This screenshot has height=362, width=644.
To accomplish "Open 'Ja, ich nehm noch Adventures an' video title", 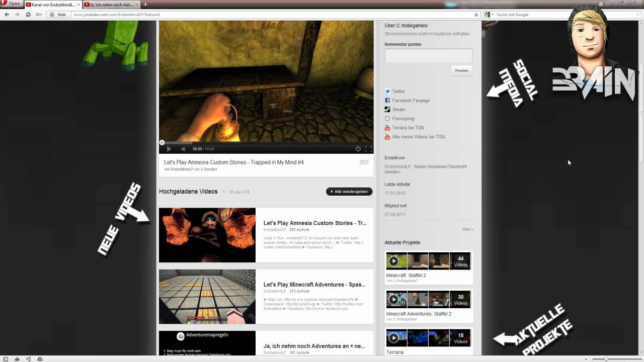I will [314, 346].
